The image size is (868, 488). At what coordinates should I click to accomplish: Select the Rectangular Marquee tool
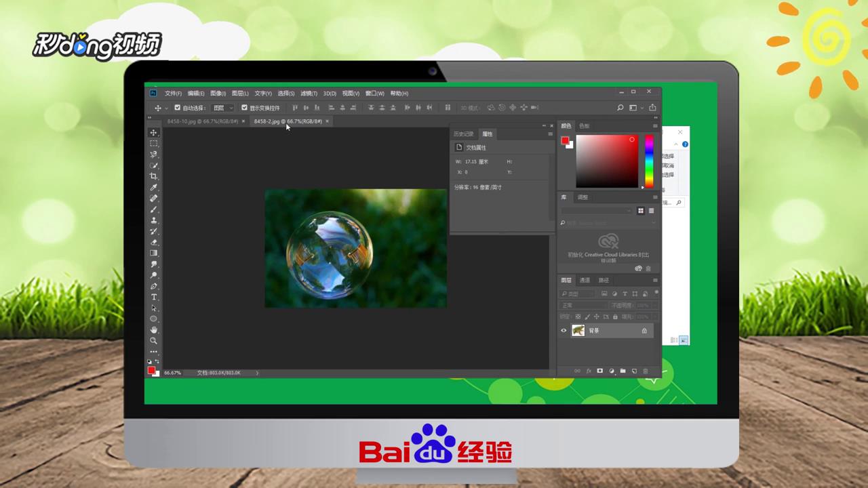[154, 144]
